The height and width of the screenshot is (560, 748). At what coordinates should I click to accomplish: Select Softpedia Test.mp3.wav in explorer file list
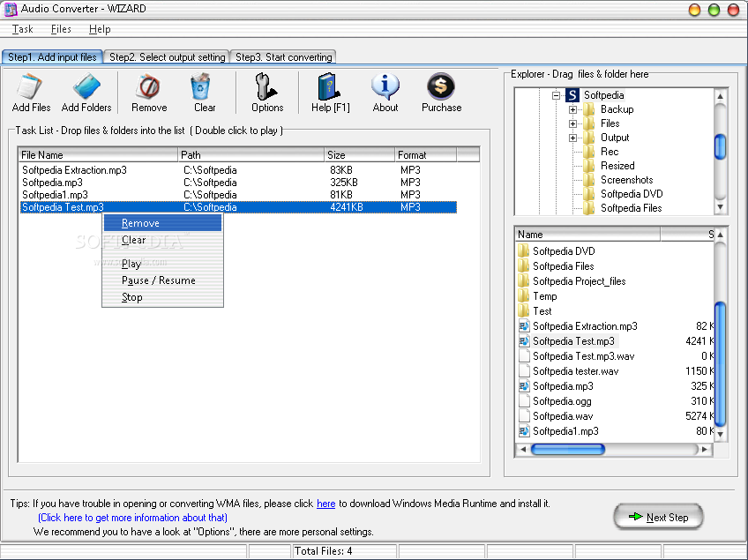pyautogui.click(x=576, y=356)
